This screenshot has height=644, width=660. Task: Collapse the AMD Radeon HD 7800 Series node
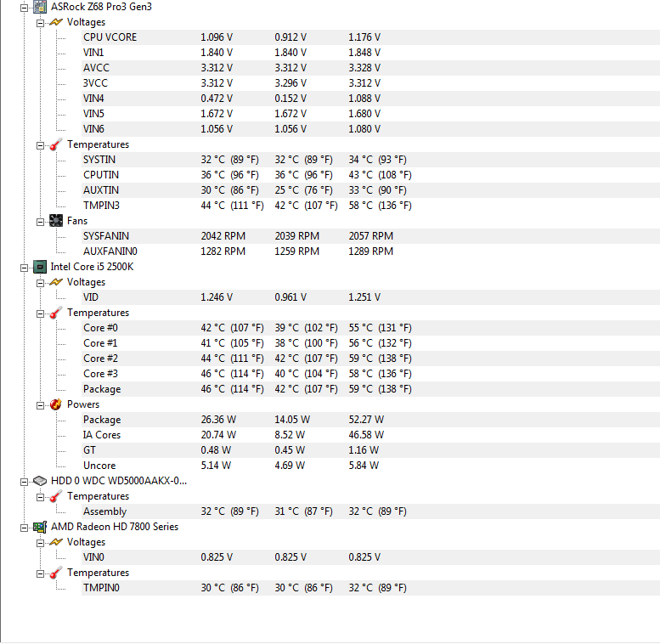pyautogui.click(x=25, y=528)
